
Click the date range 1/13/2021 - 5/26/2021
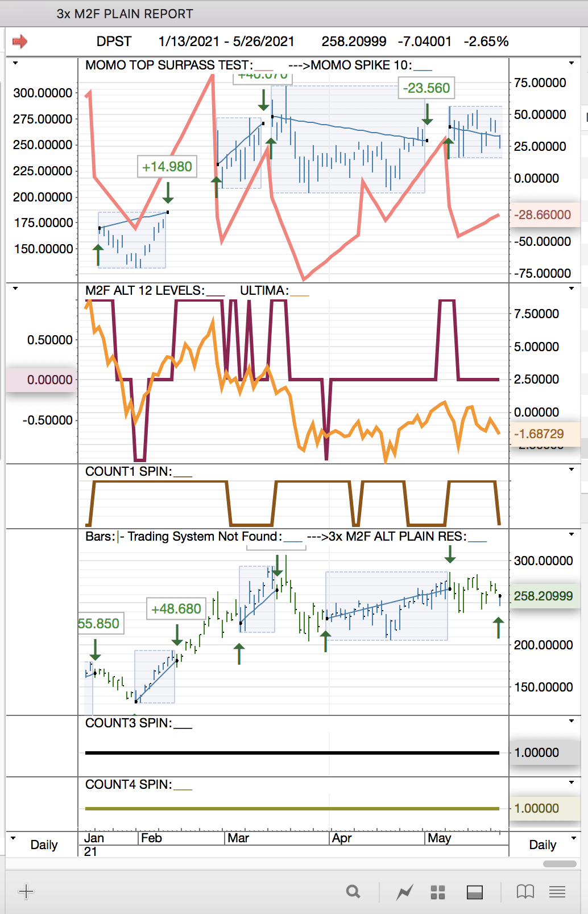[226, 42]
